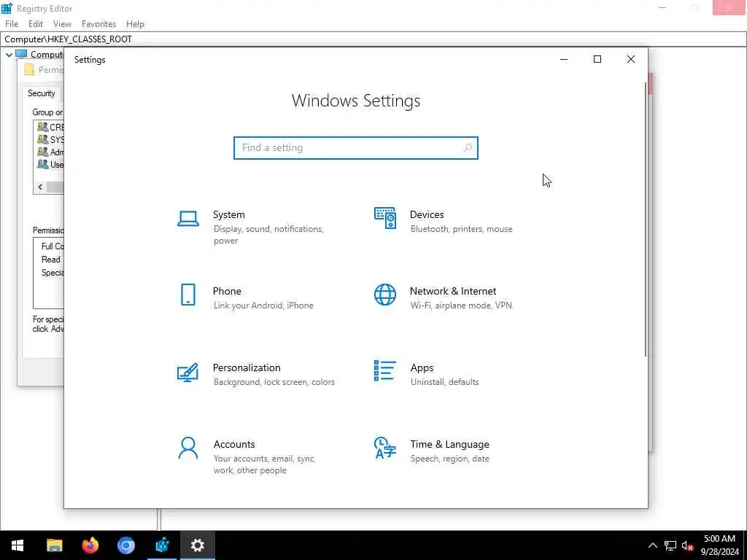Open the Network & Internet globe icon
The height and width of the screenshot is (560, 747).
[385, 295]
